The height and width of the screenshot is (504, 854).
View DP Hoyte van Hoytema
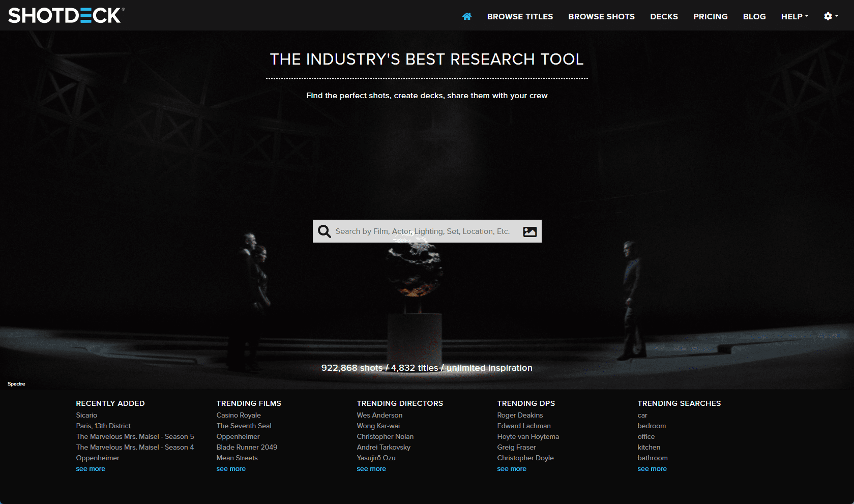pyautogui.click(x=528, y=436)
